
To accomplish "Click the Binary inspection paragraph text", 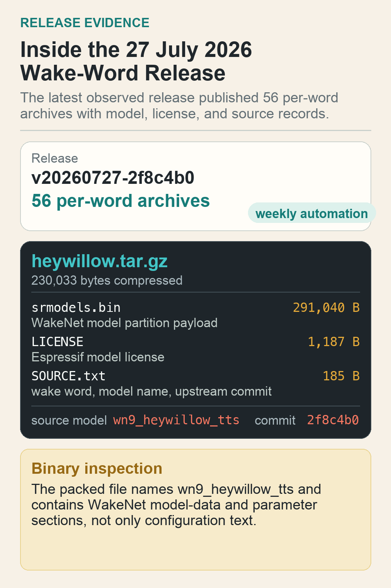I will pyautogui.click(x=176, y=505).
